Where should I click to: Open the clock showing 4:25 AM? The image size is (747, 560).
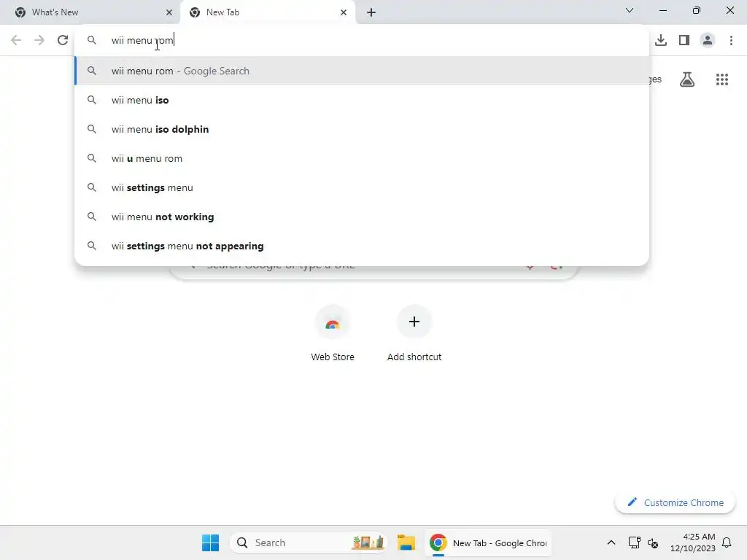pyautogui.click(x=693, y=542)
